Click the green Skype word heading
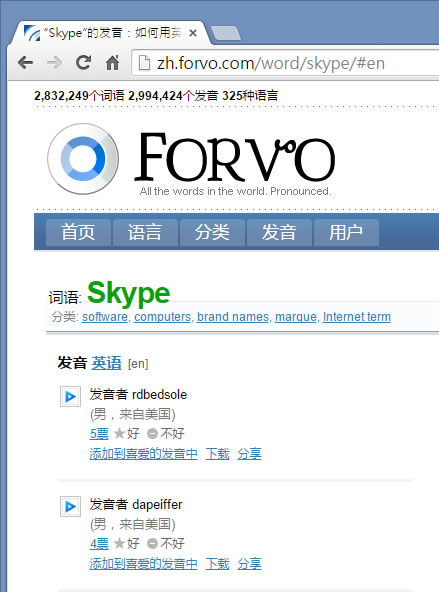The width and height of the screenshot is (439, 592). coord(129,294)
